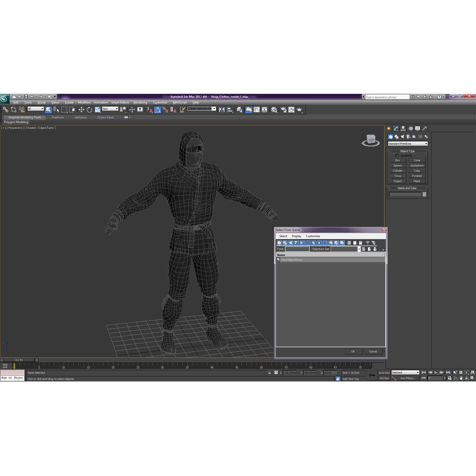Switch to the Motion panel tab
The width and height of the screenshot is (476, 476).
click(410, 129)
